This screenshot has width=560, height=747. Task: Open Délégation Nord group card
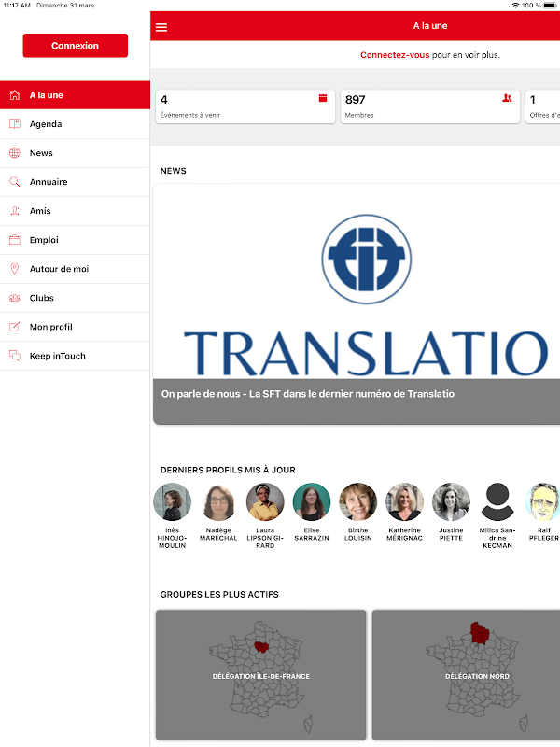[x=466, y=674]
